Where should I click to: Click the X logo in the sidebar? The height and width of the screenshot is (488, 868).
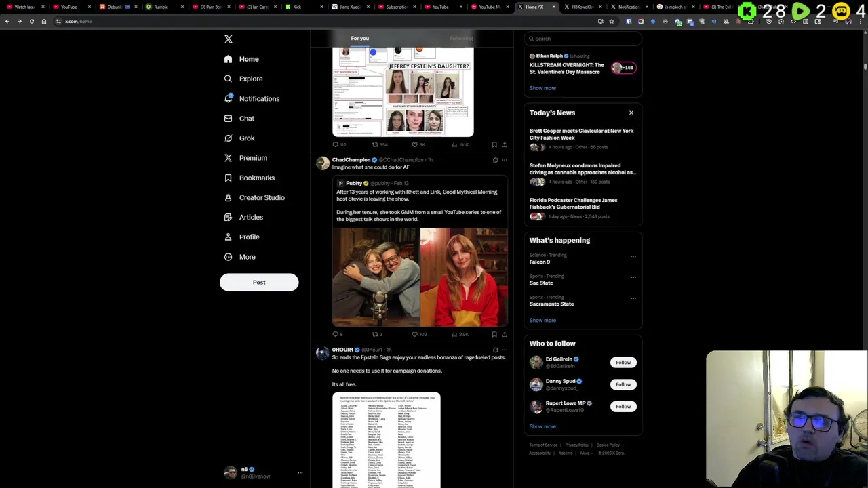229,39
